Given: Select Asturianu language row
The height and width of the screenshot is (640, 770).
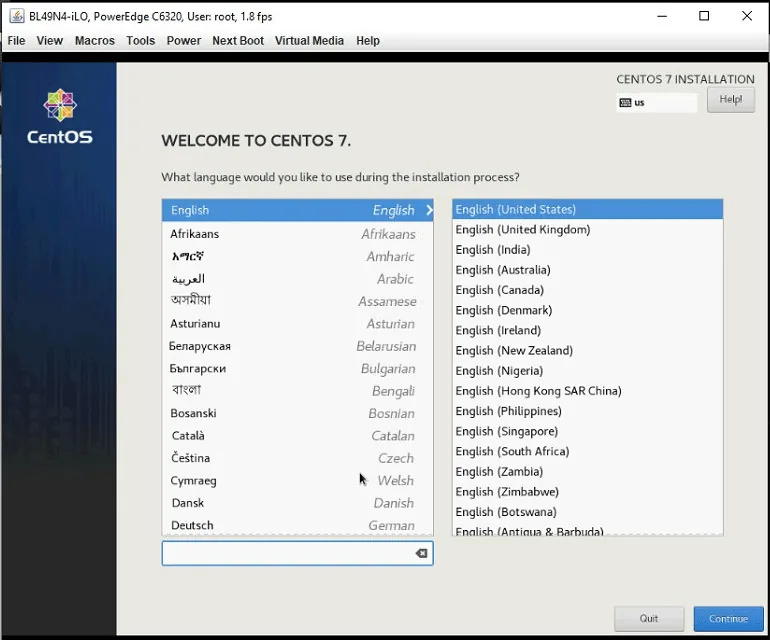Looking at the screenshot, I should pyautogui.click(x=298, y=324).
